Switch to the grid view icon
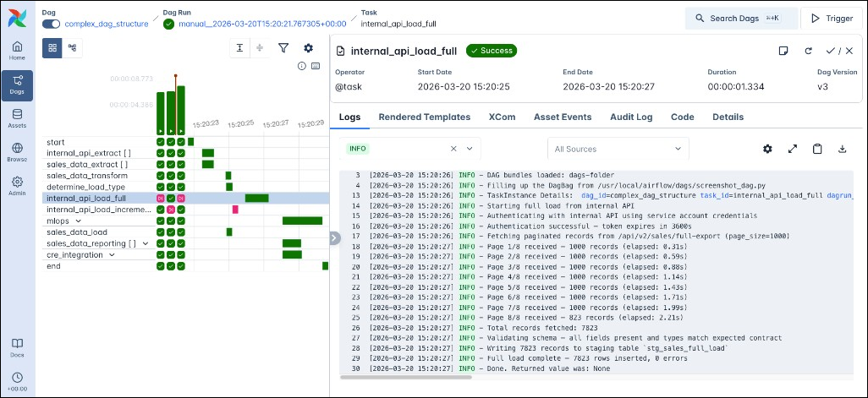868x398 pixels. [52, 48]
